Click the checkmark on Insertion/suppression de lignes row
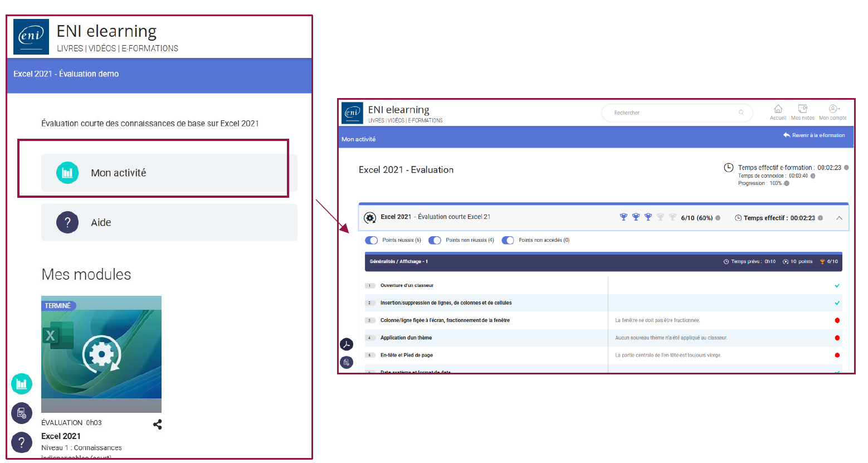The width and height of the screenshot is (868, 463). [x=837, y=303]
